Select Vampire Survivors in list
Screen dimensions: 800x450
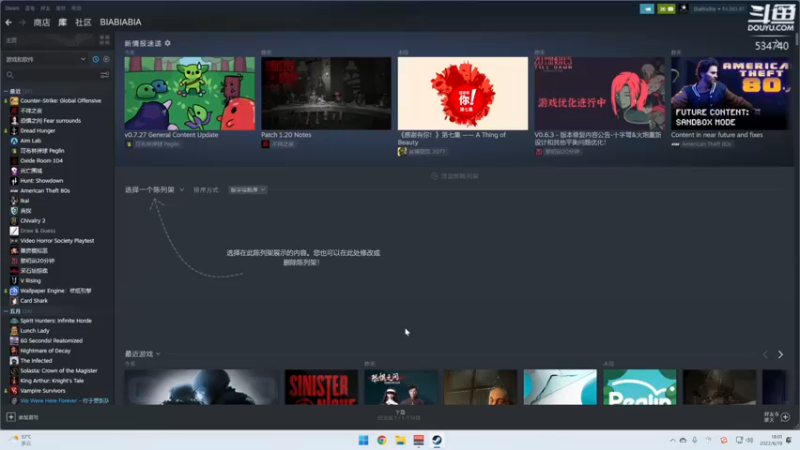pos(42,391)
